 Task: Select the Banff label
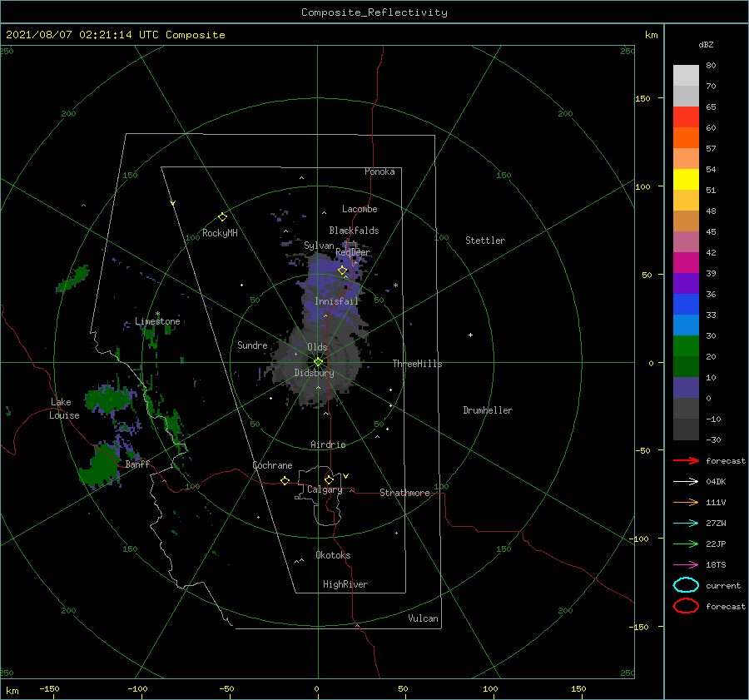(137, 464)
